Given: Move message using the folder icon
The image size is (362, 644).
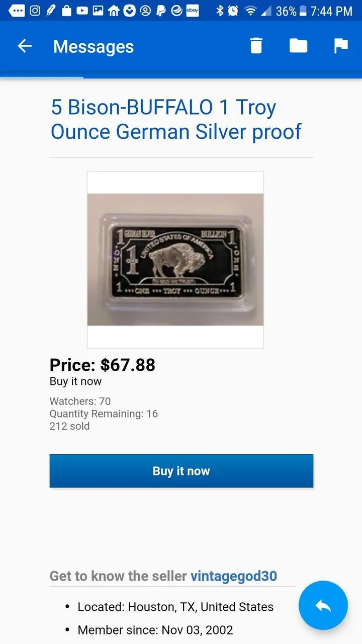Looking at the screenshot, I should point(298,46).
